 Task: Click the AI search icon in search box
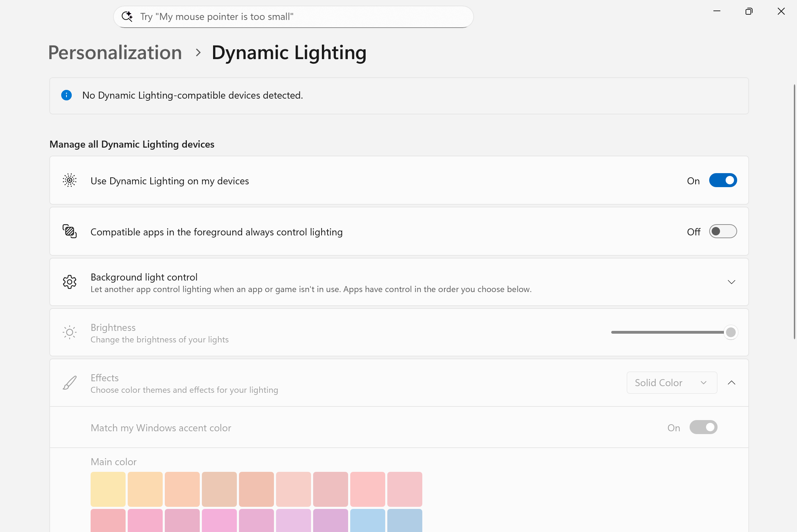click(127, 16)
